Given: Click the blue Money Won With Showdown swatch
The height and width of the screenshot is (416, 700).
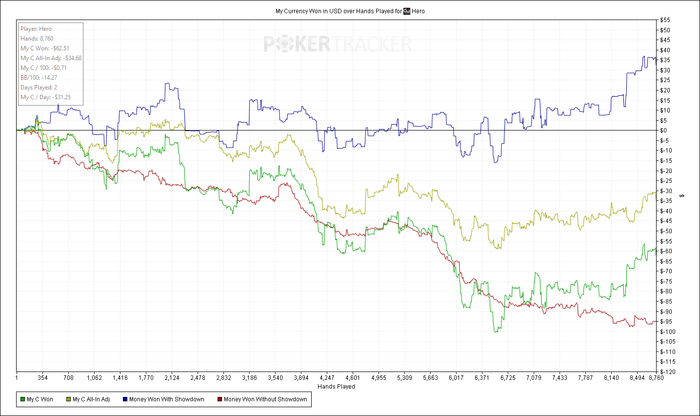Looking at the screenshot, I should click(125, 399).
